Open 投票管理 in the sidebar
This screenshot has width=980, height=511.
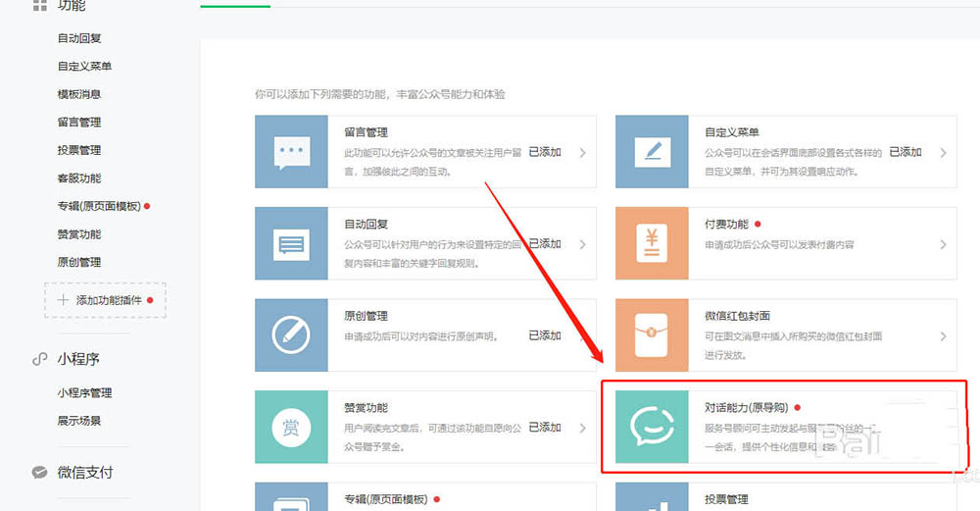click(79, 150)
